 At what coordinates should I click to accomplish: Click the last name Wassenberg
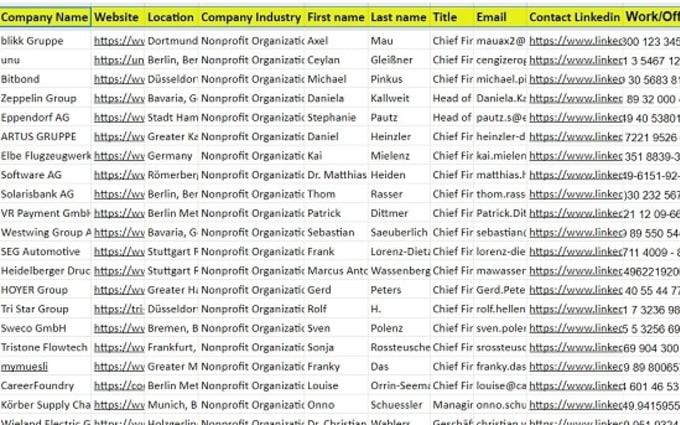point(400,270)
